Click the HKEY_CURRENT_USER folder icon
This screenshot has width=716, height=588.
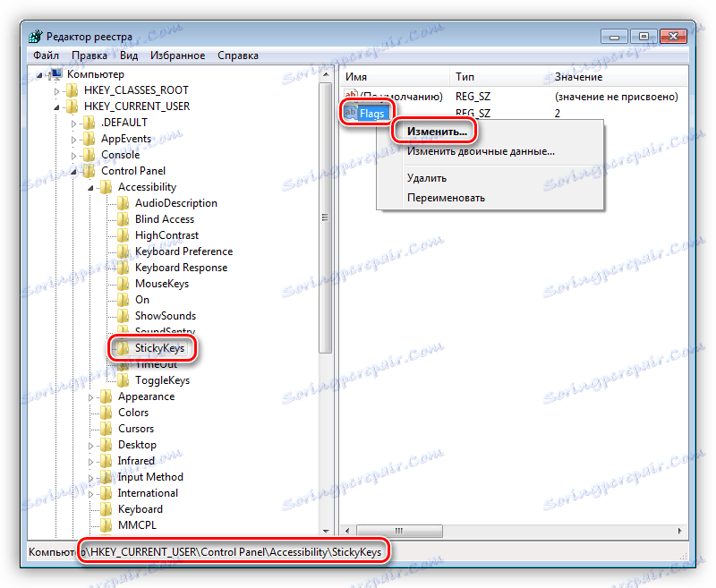72,107
